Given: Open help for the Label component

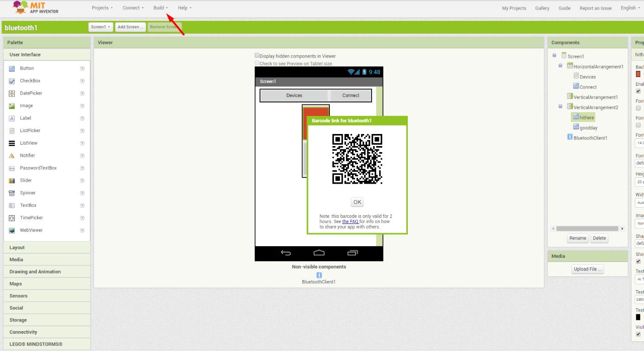Looking at the screenshot, I should coord(82,118).
